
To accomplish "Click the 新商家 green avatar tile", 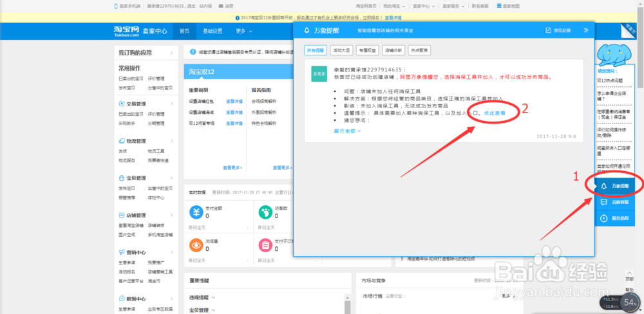I will tap(319, 74).
